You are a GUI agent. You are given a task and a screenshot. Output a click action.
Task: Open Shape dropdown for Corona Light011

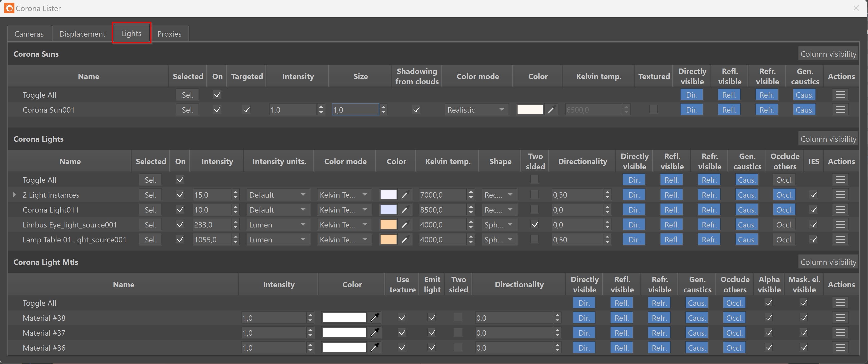pyautogui.click(x=499, y=210)
